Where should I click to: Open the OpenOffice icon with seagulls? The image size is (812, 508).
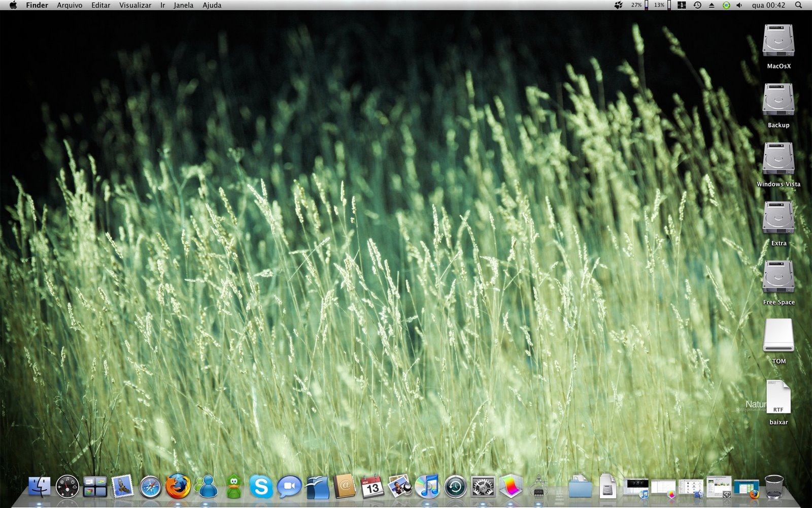317,487
